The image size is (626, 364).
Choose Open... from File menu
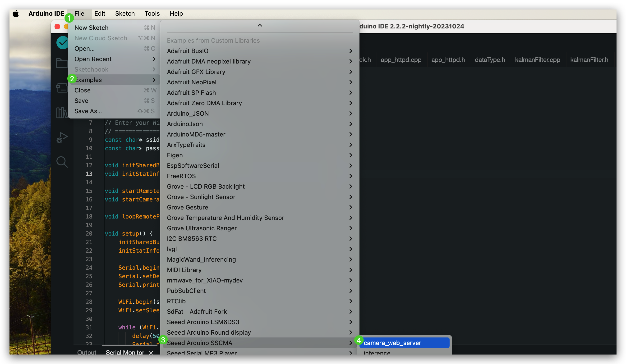(x=114, y=49)
